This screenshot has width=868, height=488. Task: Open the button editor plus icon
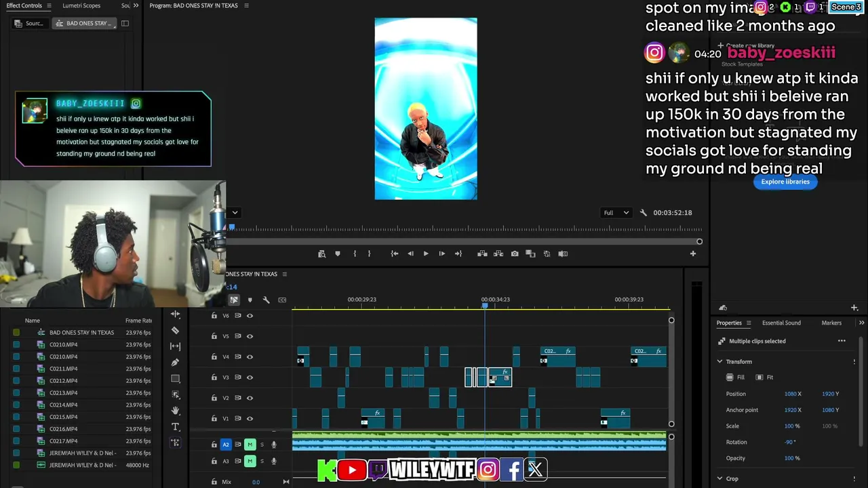coord(693,253)
